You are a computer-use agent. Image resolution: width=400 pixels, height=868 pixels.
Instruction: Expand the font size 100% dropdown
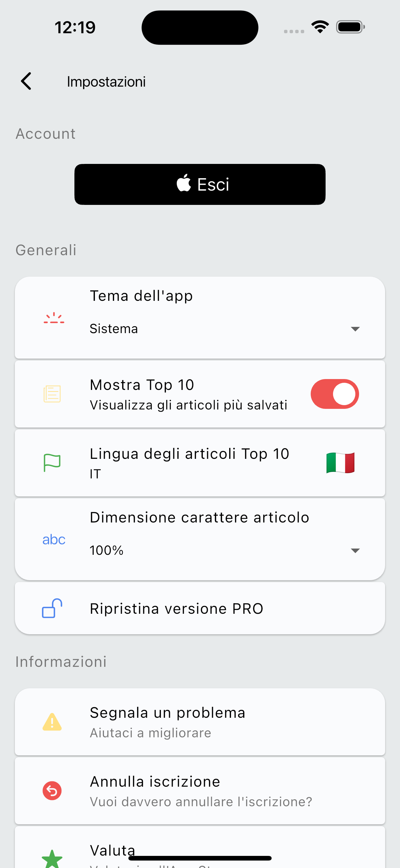click(355, 551)
